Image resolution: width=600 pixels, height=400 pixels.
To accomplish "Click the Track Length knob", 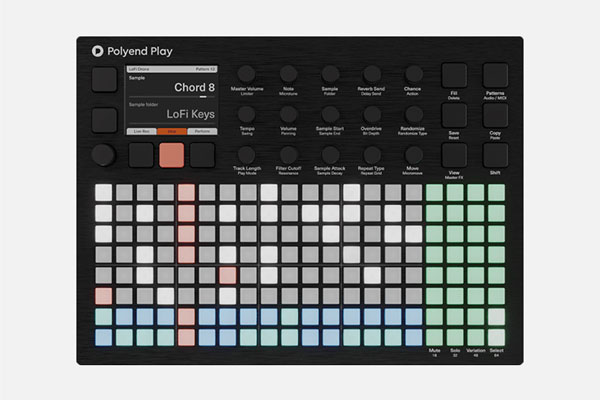I will (246, 155).
